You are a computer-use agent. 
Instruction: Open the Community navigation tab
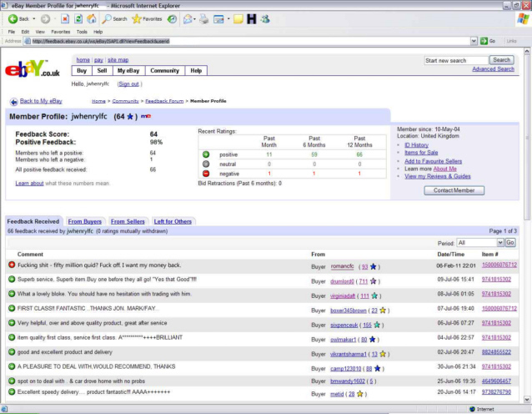[164, 71]
